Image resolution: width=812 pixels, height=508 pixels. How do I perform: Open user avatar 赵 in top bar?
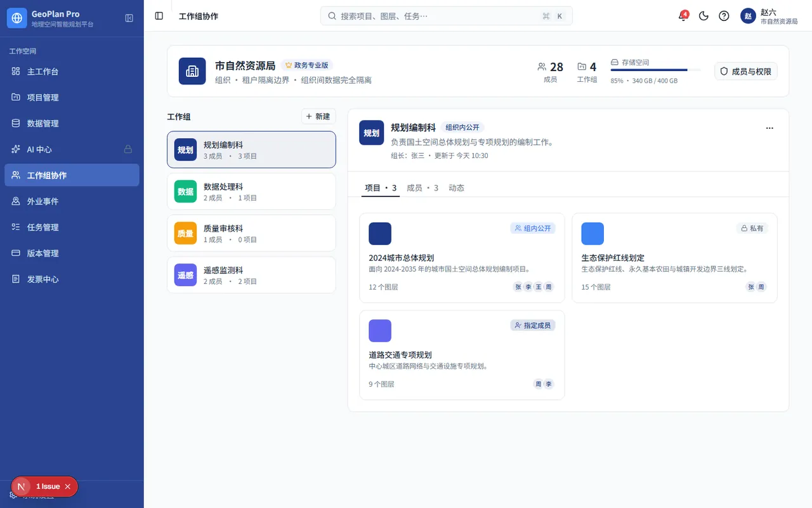(x=748, y=16)
